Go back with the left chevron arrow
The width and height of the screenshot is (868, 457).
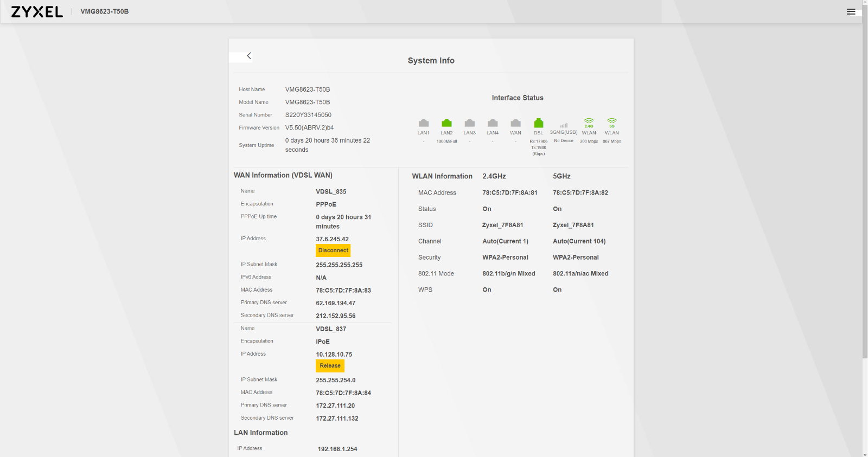(x=249, y=56)
